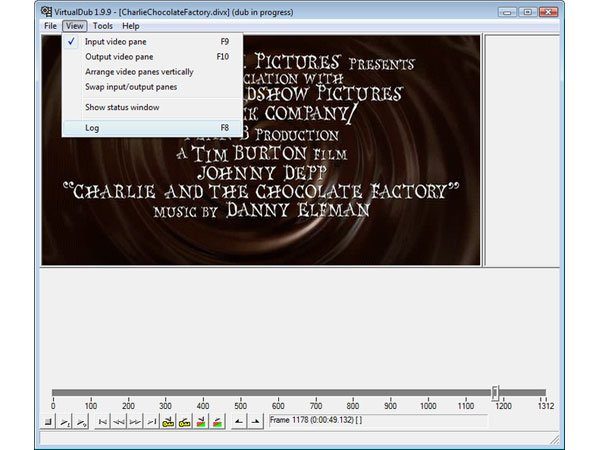Click the next scene scan icon
600x450 pixels.
217,421
